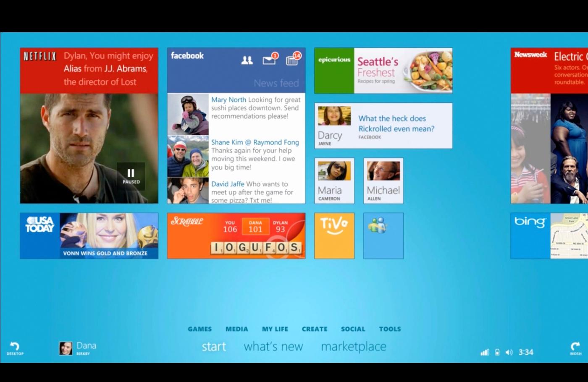The image size is (588, 382).
Task: Switch to the what's new tab
Action: pos(273,347)
